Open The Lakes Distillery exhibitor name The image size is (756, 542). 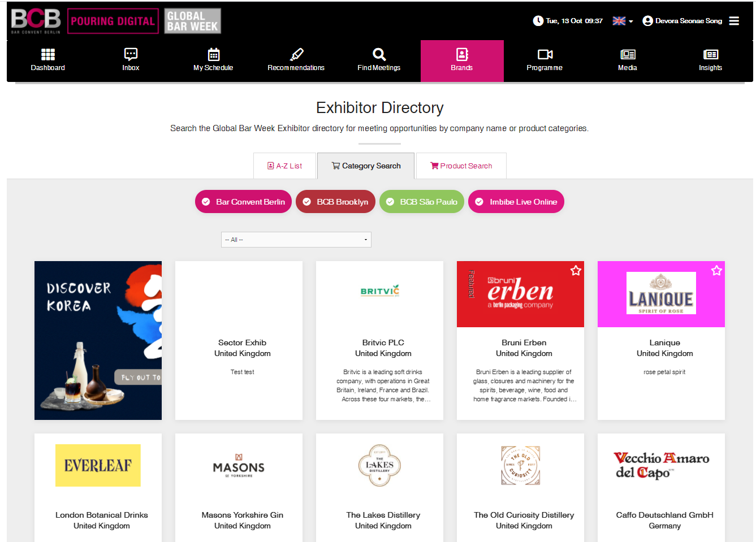click(383, 515)
